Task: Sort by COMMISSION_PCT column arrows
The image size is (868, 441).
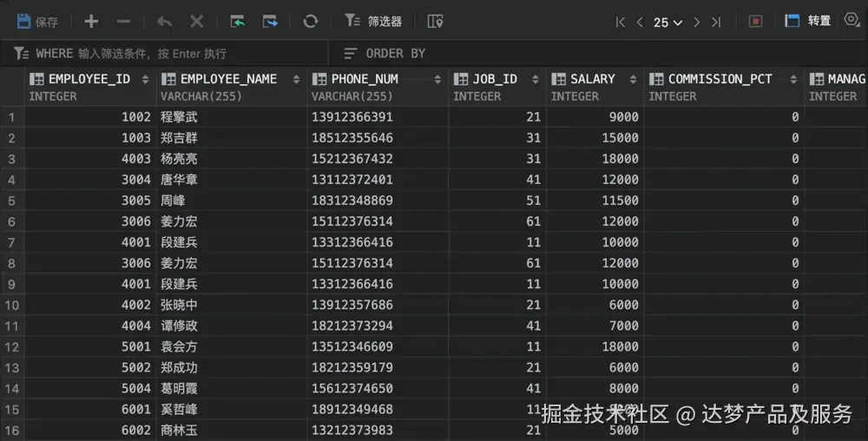Action: (x=794, y=79)
